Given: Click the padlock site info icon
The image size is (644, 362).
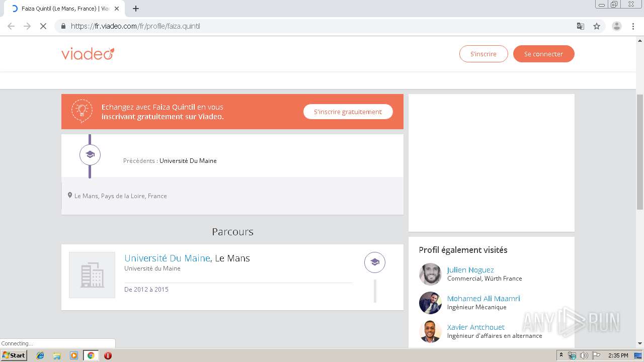Looking at the screenshot, I should [63, 26].
